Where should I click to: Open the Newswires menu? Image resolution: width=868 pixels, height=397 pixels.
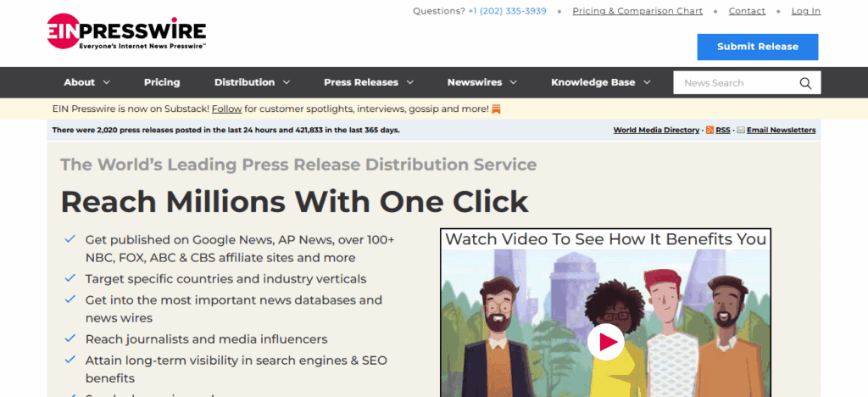475,82
